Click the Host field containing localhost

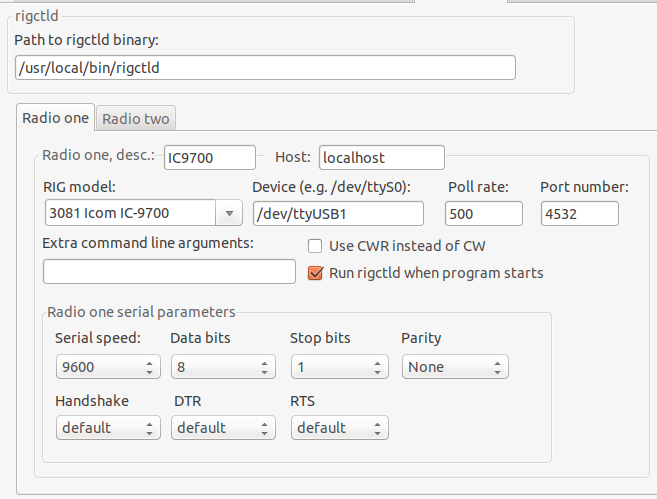click(382, 158)
